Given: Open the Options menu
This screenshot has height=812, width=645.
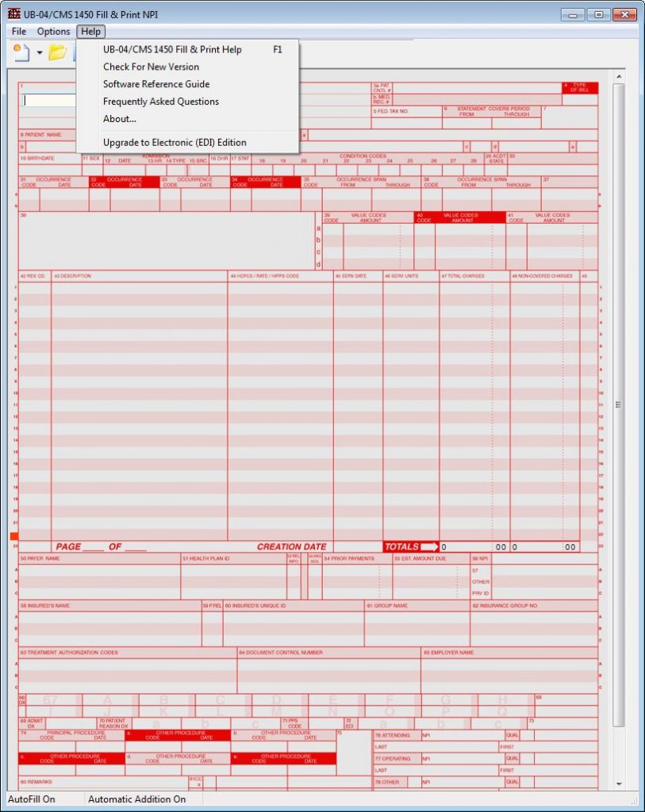Looking at the screenshot, I should [53, 32].
